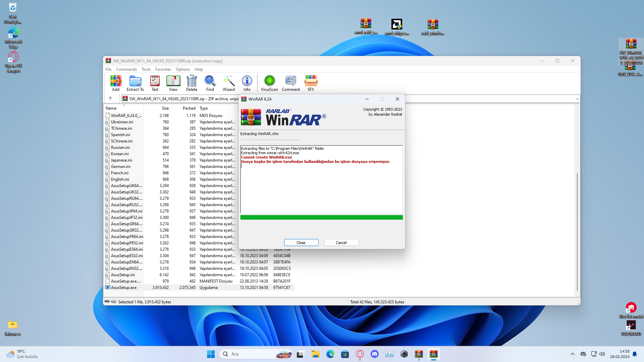Select the German.ini file
Image resolution: width=644 pixels, height=362 pixels.
[x=121, y=167]
